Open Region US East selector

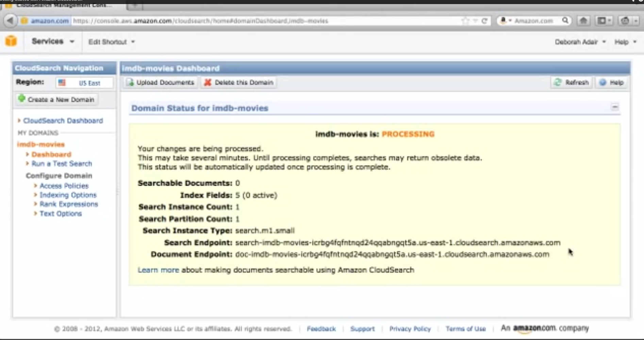pyautogui.click(x=84, y=83)
